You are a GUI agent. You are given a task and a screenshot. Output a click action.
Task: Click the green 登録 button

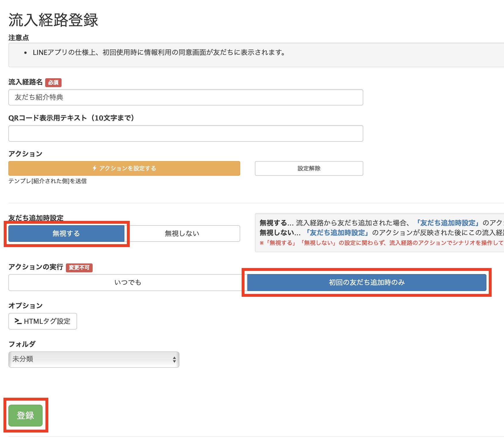(25, 415)
